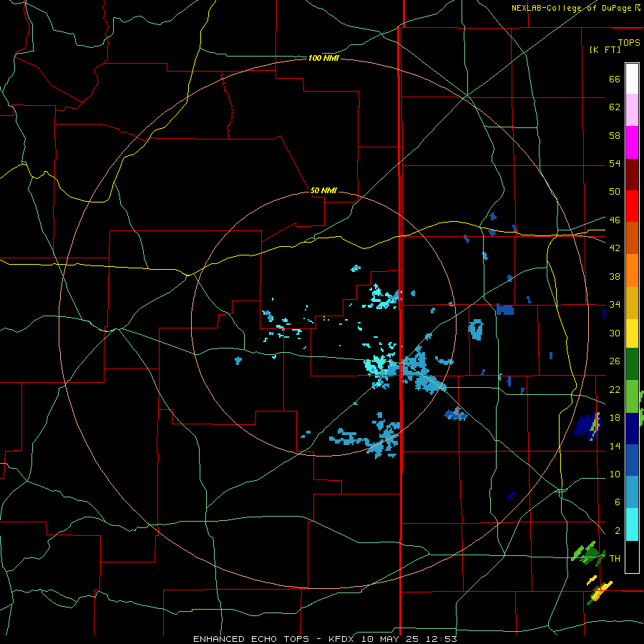Screen dimensions: 644x644
Task: Select the medium blue legend swatch
Action: click(632, 460)
